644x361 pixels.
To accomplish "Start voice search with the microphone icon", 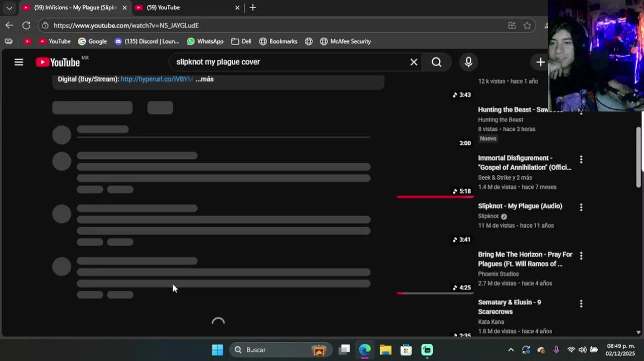I will tap(468, 62).
